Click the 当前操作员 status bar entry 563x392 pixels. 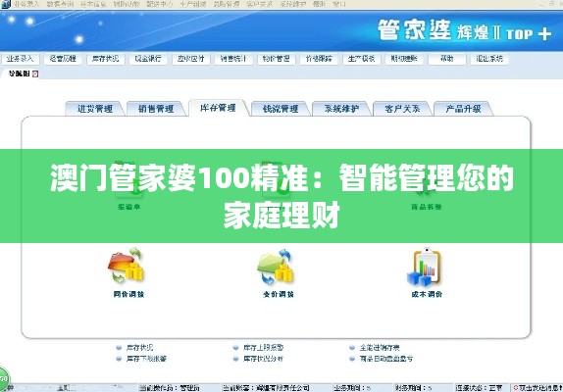[x=170, y=388]
